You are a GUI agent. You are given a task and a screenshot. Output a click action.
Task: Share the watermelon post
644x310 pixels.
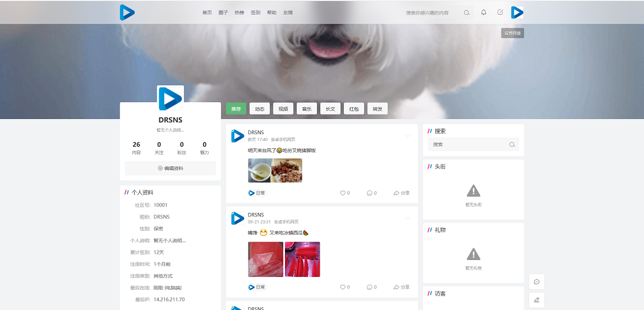point(402,287)
